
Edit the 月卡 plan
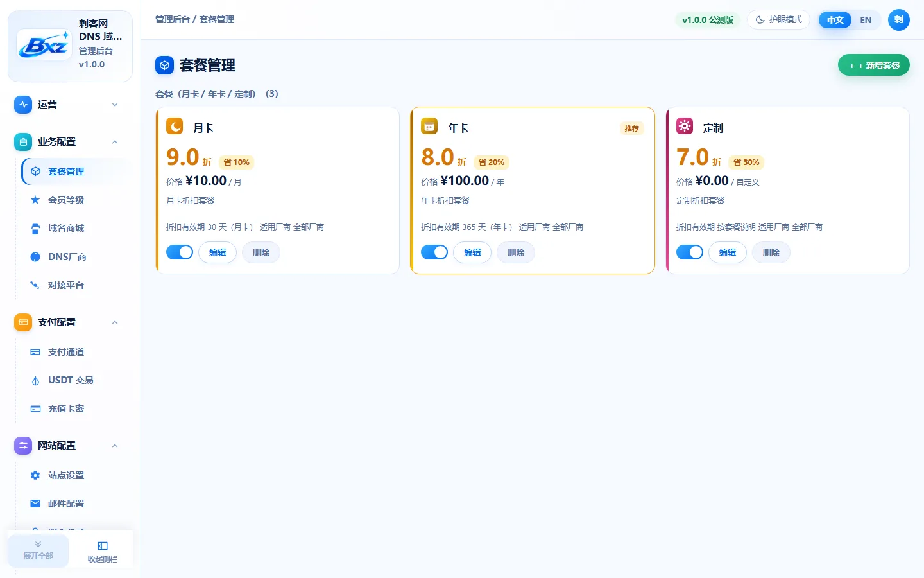click(x=218, y=252)
